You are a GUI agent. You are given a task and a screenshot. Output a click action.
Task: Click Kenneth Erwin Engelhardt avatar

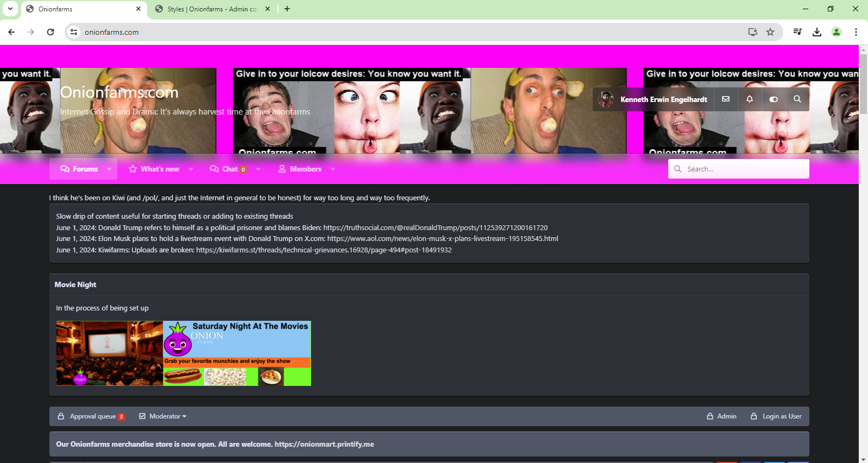(606, 99)
